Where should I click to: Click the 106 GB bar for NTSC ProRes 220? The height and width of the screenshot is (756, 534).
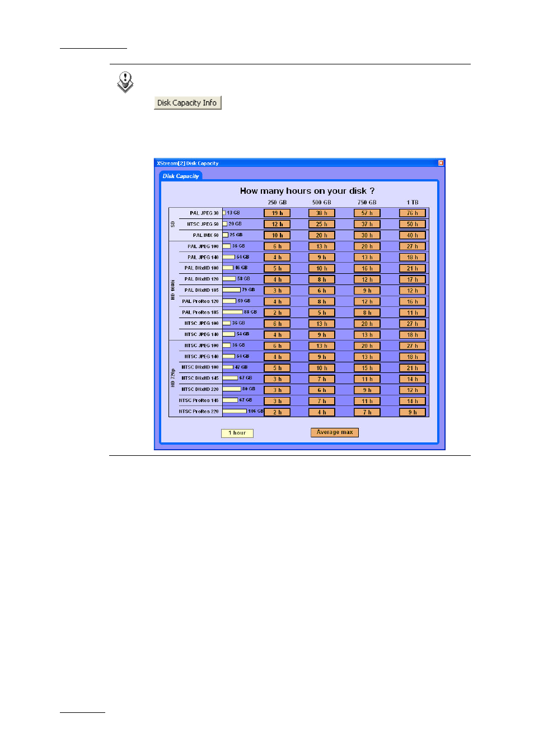(x=235, y=411)
